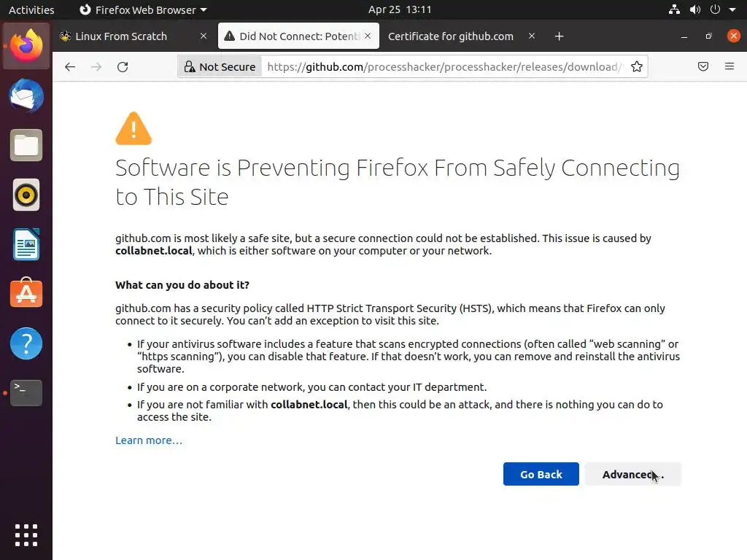Click the Not Secure lock indicator
The image size is (747, 560).
click(220, 67)
